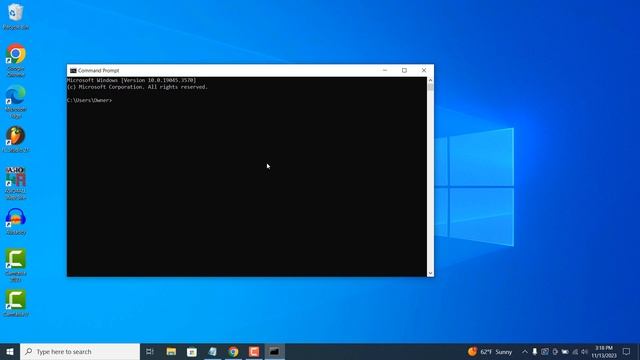Select the Audacity desktop shortcut

click(16, 222)
